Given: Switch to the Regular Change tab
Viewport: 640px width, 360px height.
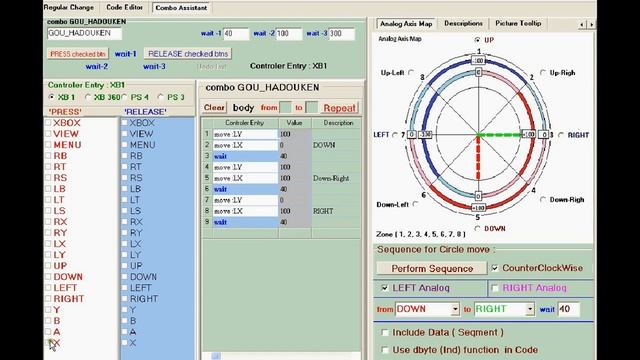Looking at the screenshot, I should 69,7.
